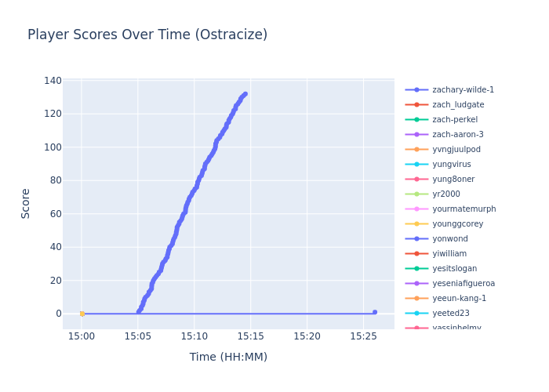The image size is (549, 392).
Task: Click the final data point near 15:26
Action: (x=374, y=312)
